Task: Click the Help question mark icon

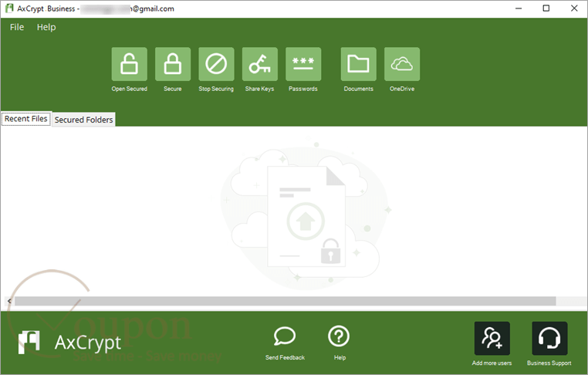Action: 339,336
